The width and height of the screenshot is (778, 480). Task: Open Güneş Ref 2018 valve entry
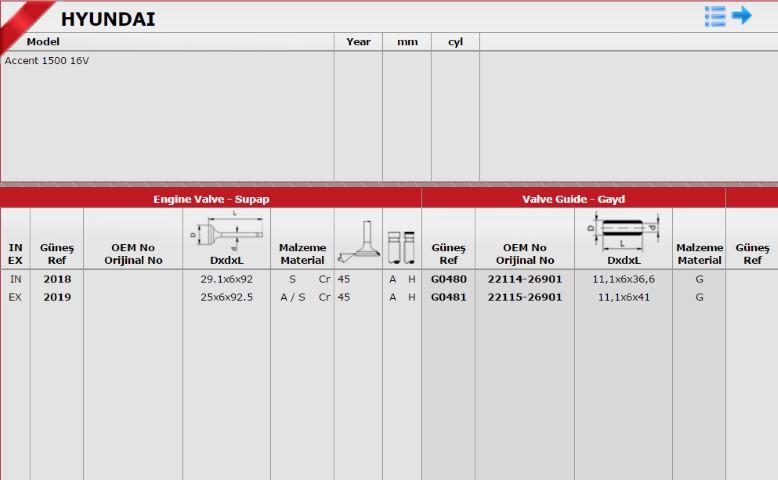[x=57, y=279]
